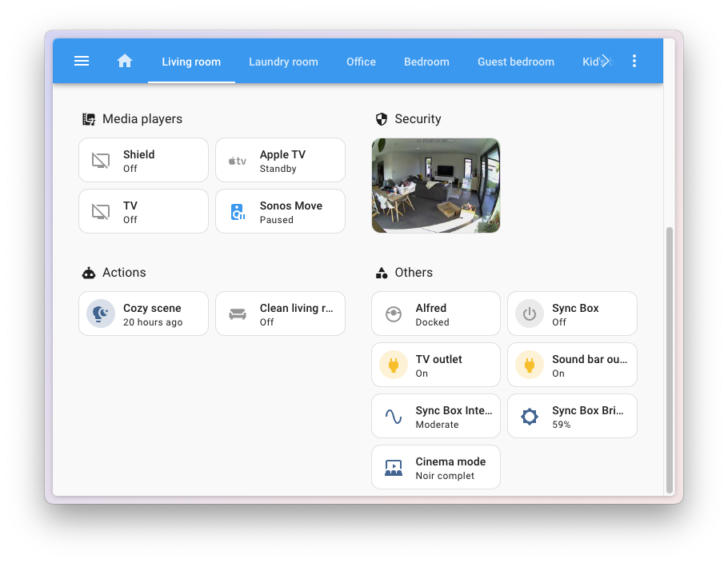Click the home button in the toolbar
This screenshot has height=563, width=728.
click(x=125, y=60)
